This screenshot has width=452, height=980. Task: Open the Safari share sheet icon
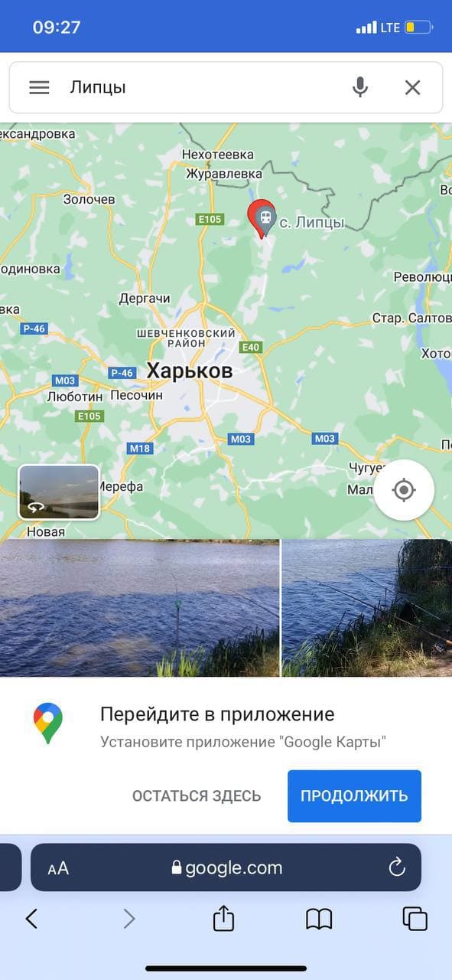[223, 918]
